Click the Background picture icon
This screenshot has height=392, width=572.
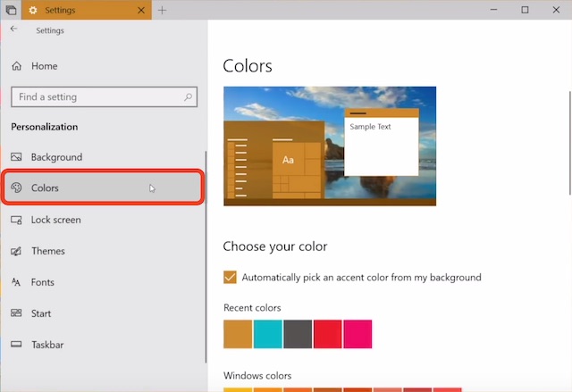pos(16,157)
